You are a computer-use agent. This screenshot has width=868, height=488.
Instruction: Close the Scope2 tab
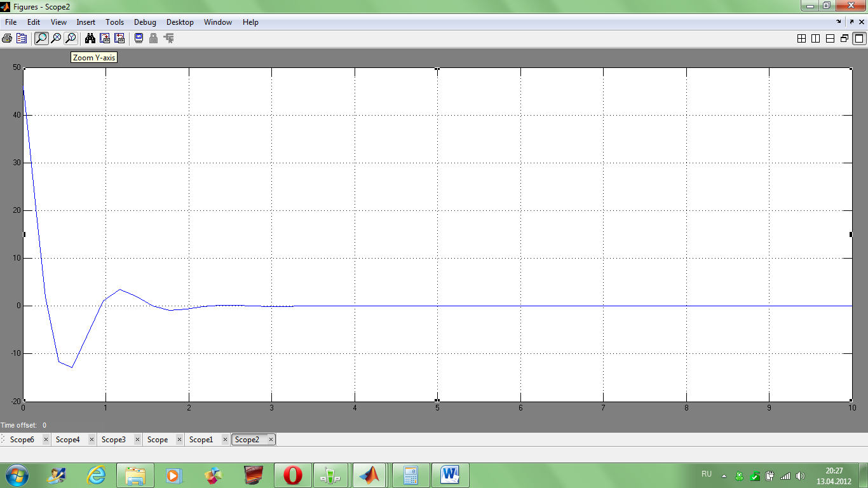pos(271,440)
